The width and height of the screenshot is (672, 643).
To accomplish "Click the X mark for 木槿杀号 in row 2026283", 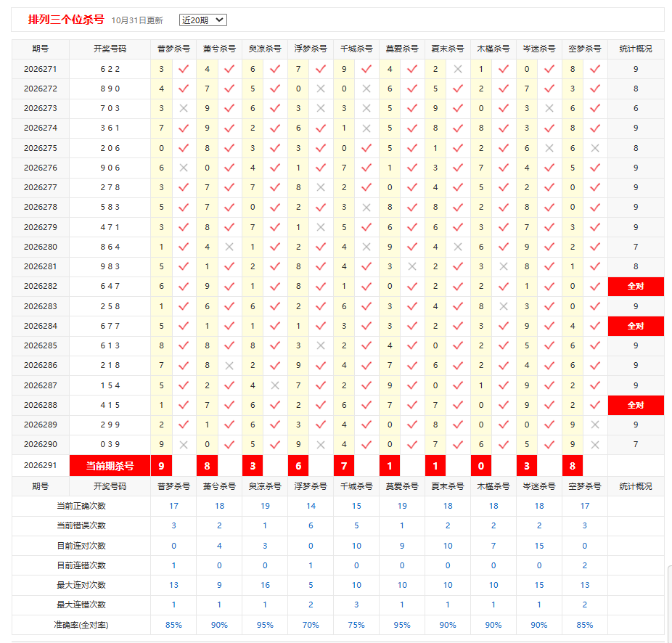I will coord(504,306).
